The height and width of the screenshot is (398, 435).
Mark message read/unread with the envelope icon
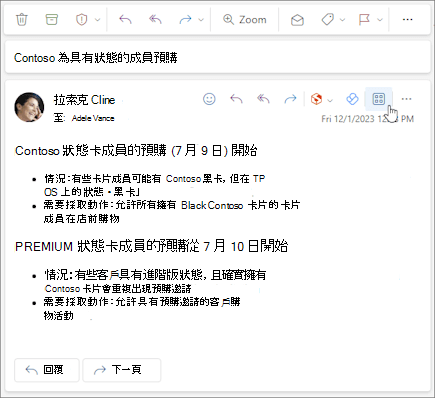(x=297, y=20)
